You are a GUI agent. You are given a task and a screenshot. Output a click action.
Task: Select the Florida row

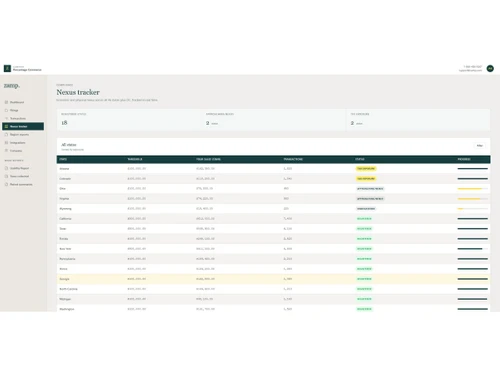tap(273, 239)
